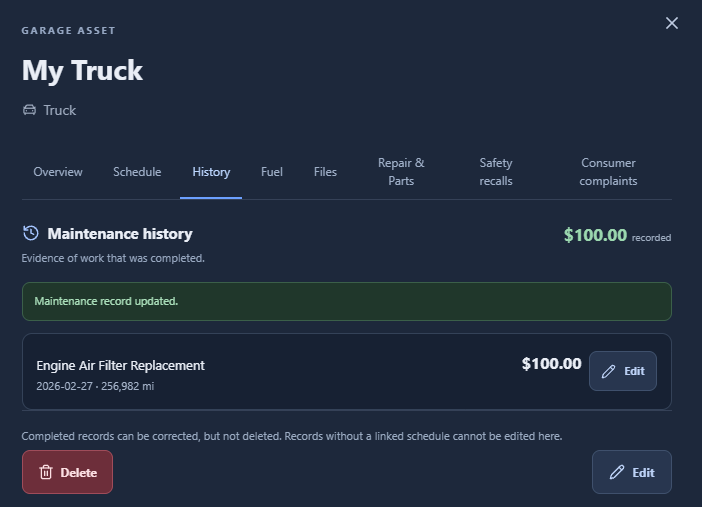Click the pencil icon in record Edit button
702x507 pixels.
pyautogui.click(x=608, y=371)
